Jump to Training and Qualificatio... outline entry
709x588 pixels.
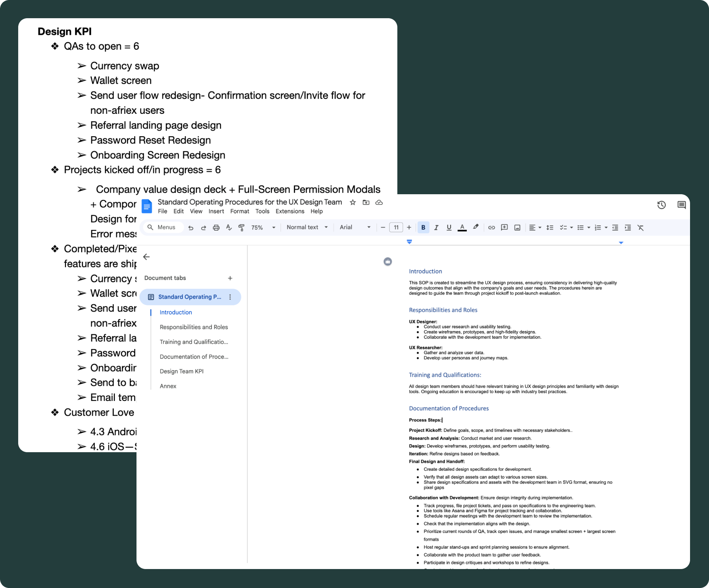pos(194,342)
